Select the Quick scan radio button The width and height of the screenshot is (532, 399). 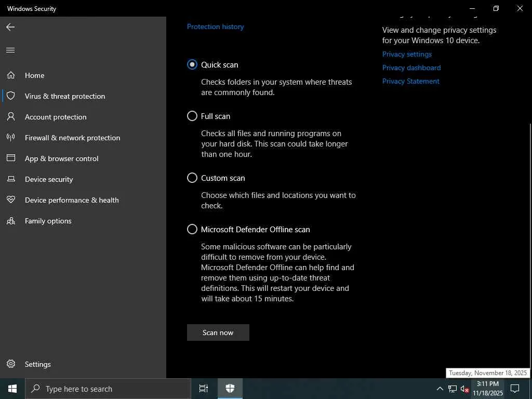[192, 64]
